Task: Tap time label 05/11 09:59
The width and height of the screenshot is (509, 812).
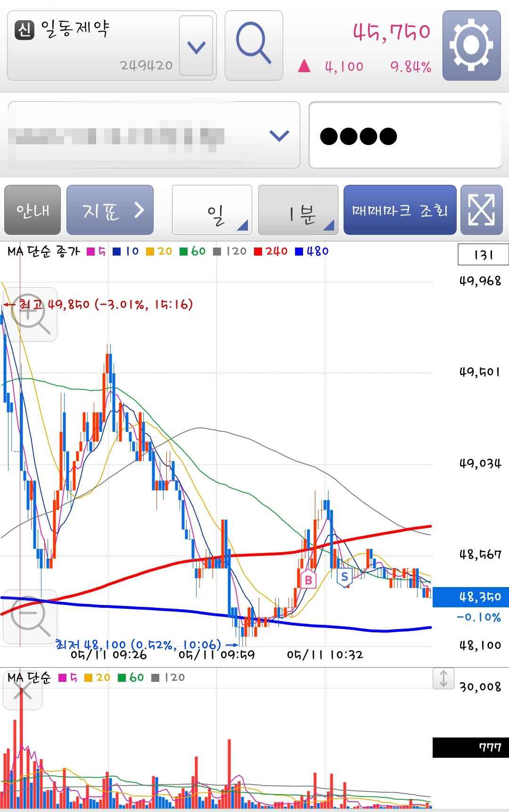Action: 217,655
